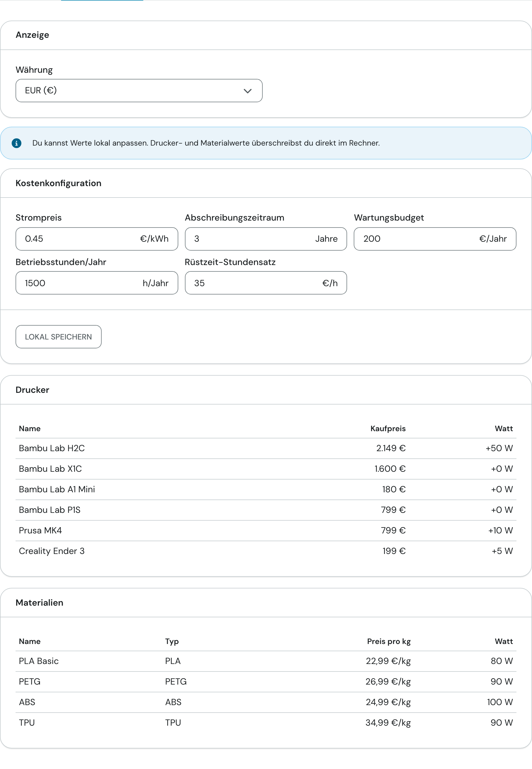Screen dimensions: 532x769
Task: Select the Creality Ender 3 row
Action: click(266, 551)
